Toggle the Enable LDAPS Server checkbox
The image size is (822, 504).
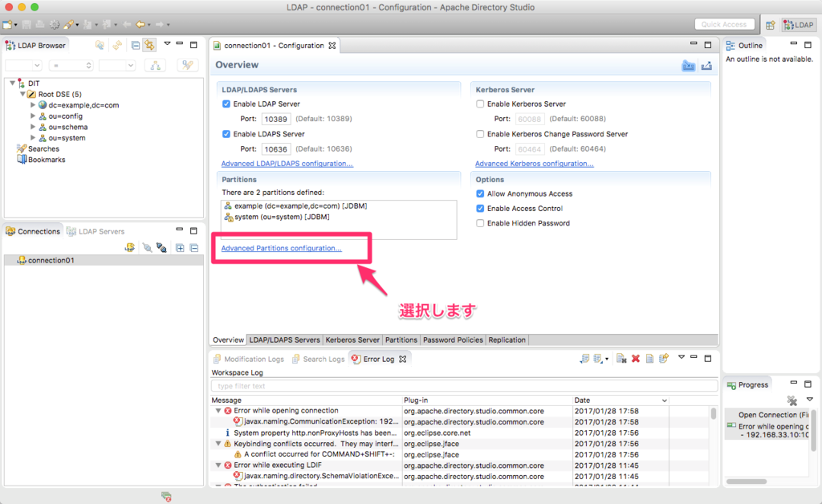[226, 134]
